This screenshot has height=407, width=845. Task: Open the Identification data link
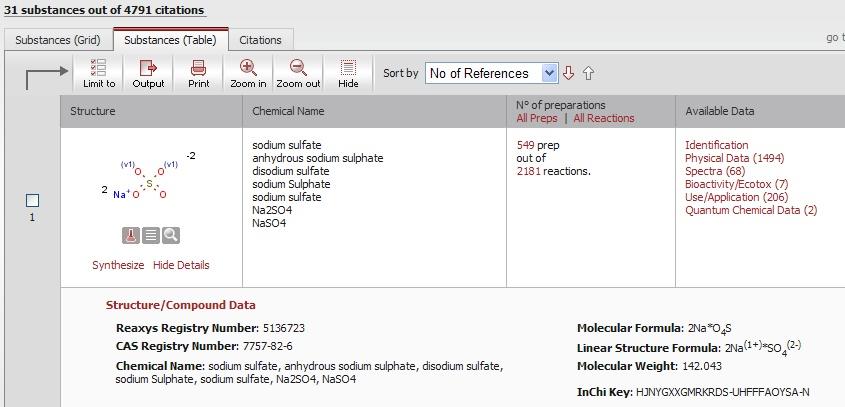point(717,145)
